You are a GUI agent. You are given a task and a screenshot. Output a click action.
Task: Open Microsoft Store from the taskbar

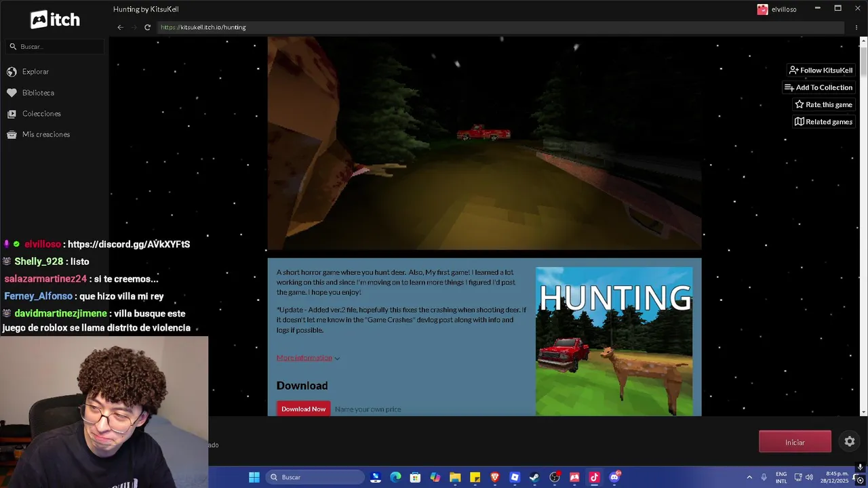click(415, 477)
